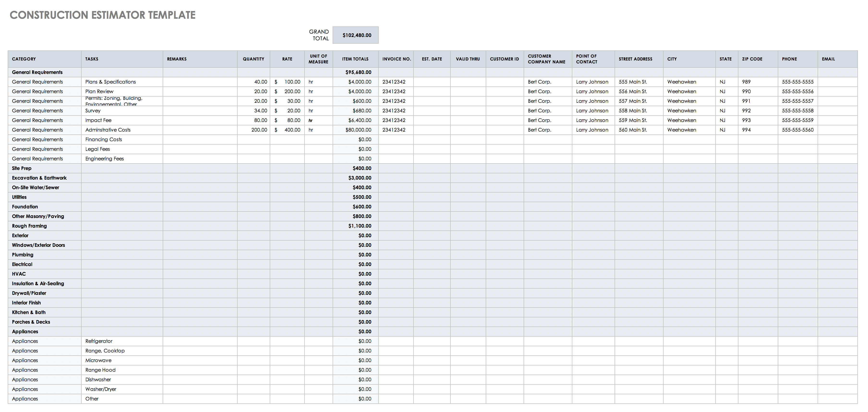Select the CATEGORY column header
The height and width of the screenshot is (412, 868).
[x=24, y=59]
